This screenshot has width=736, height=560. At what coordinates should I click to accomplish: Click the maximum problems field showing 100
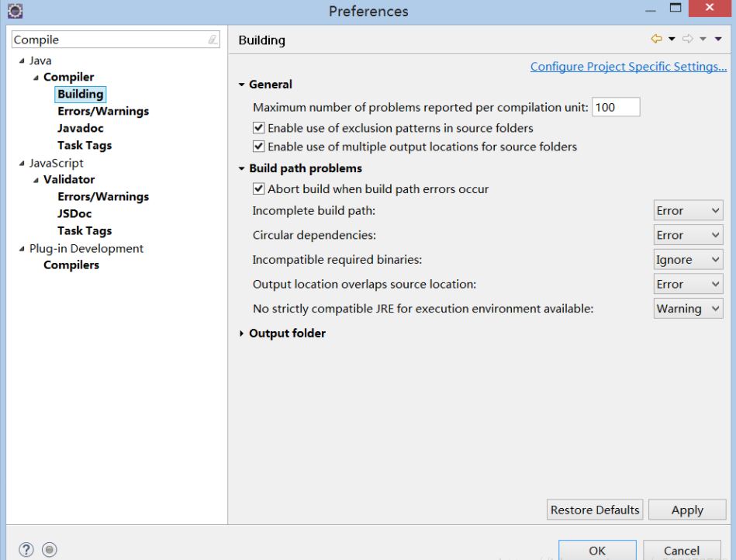click(x=616, y=107)
